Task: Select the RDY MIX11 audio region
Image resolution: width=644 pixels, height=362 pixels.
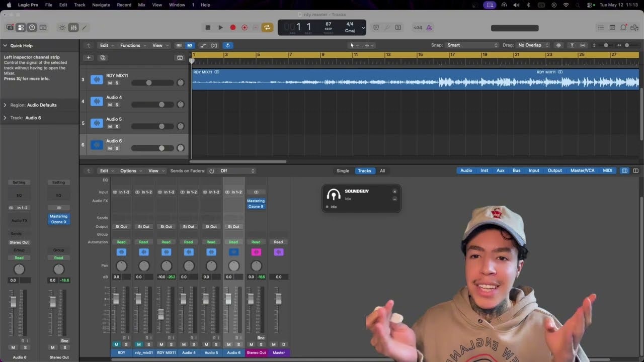Action: pos(416,79)
